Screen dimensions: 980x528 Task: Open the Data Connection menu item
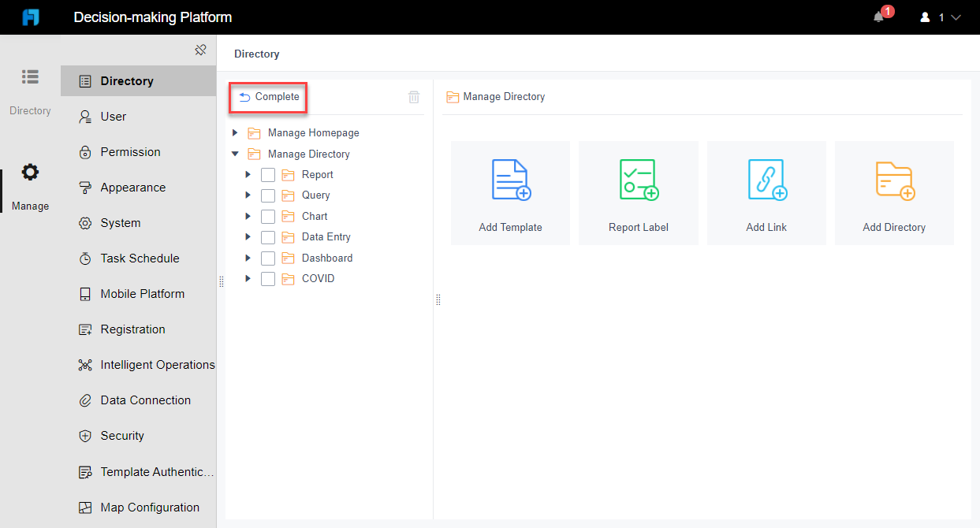(138, 400)
